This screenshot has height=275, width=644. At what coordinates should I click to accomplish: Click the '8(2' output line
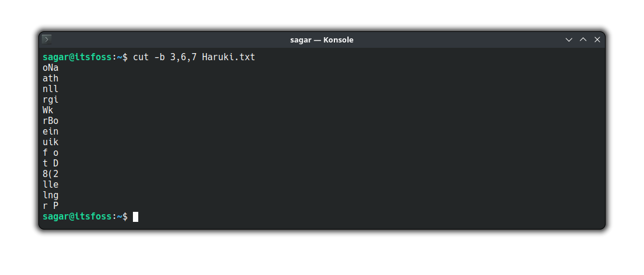[x=50, y=174]
